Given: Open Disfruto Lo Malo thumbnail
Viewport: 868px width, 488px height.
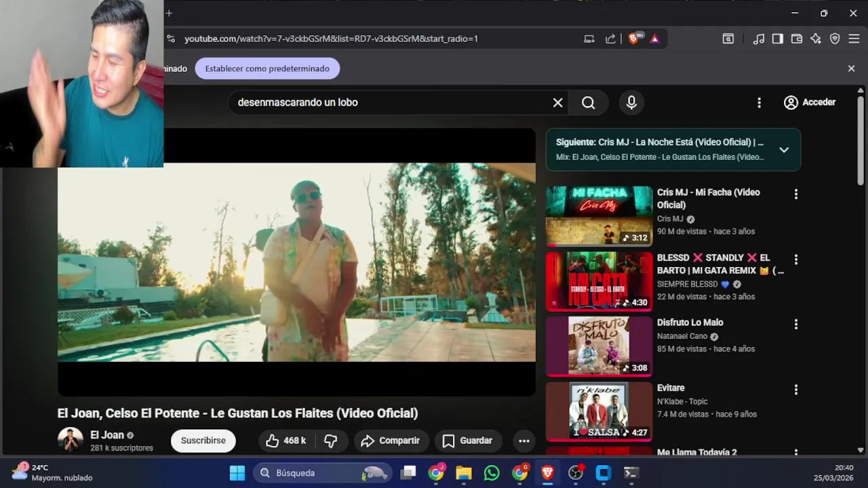Looking at the screenshot, I should [x=599, y=346].
